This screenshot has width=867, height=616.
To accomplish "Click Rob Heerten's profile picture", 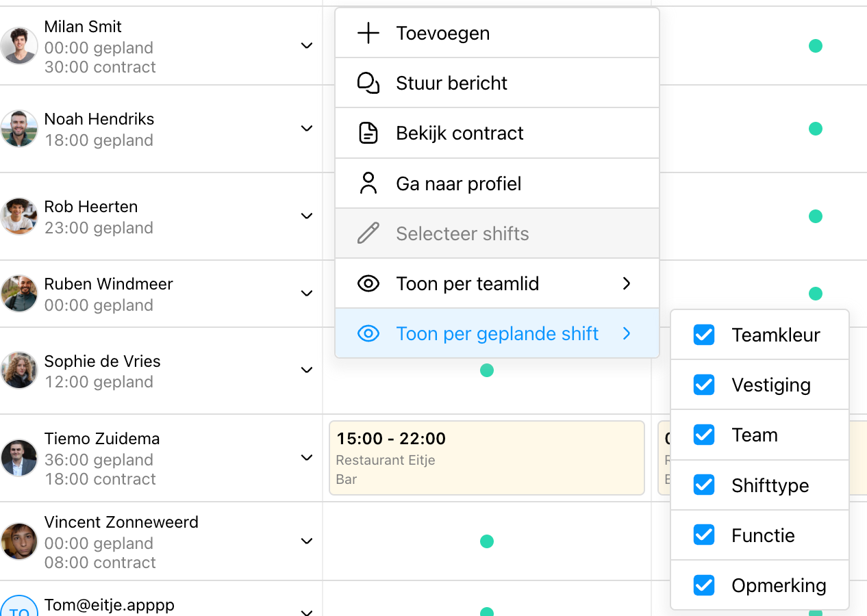I will (19, 216).
